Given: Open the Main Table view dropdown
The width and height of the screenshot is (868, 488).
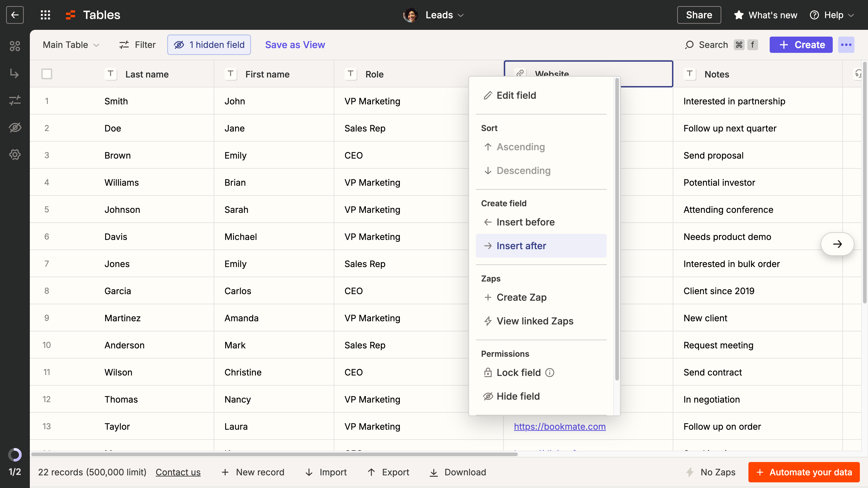Looking at the screenshot, I should pos(71,45).
